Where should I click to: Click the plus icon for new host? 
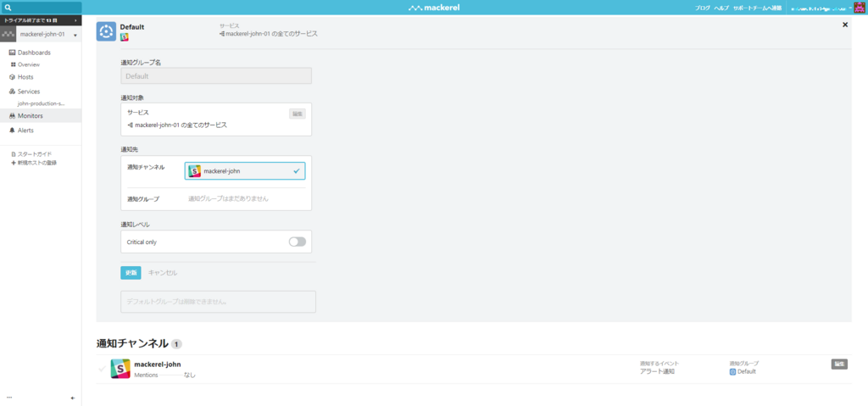click(14, 163)
